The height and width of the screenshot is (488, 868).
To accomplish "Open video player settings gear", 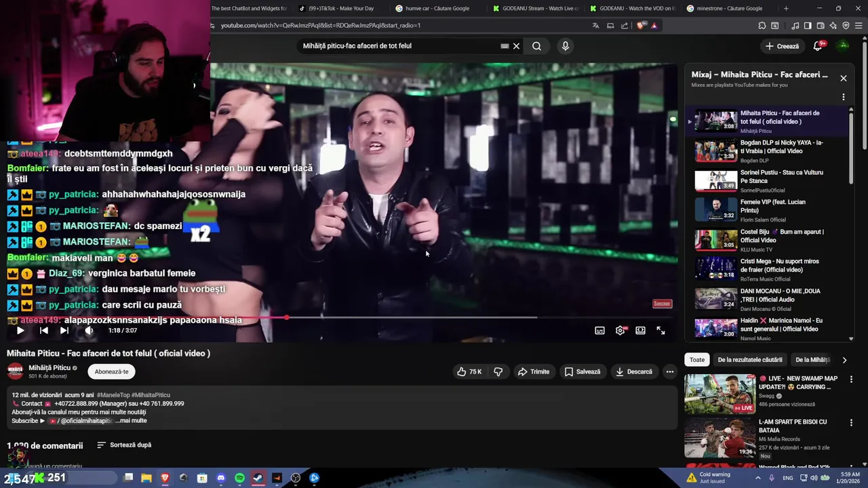I will [620, 331].
